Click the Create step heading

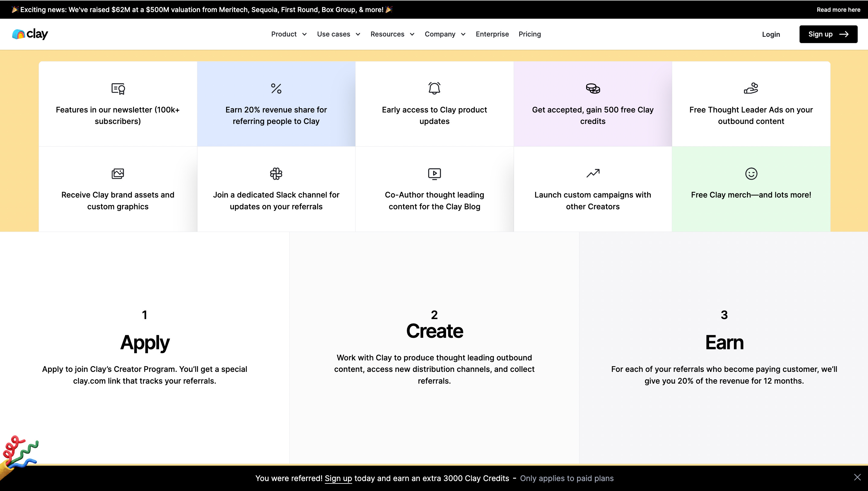(x=435, y=331)
